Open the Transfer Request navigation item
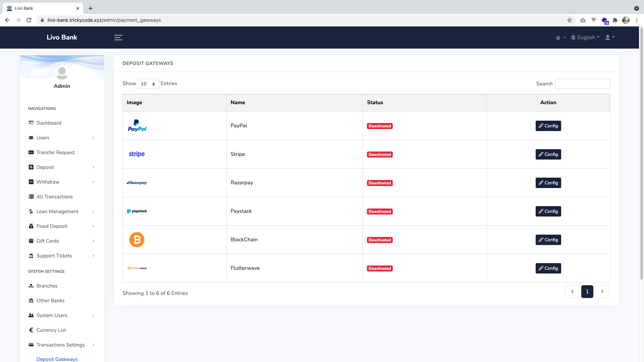This screenshot has height=362, width=644. click(x=62, y=153)
